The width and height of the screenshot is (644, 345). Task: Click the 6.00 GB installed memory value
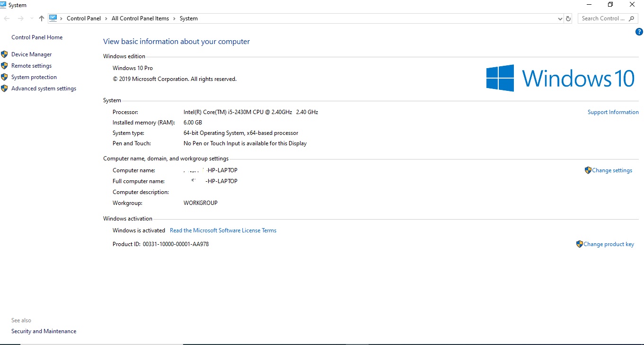point(193,123)
